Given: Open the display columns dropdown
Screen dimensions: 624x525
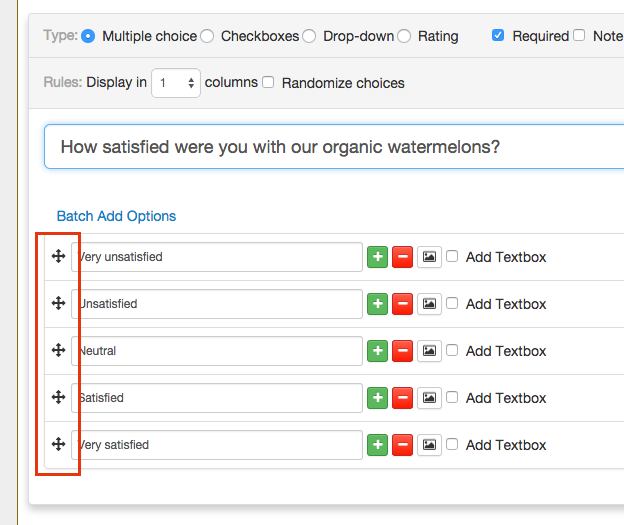Looking at the screenshot, I should (x=176, y=83).
